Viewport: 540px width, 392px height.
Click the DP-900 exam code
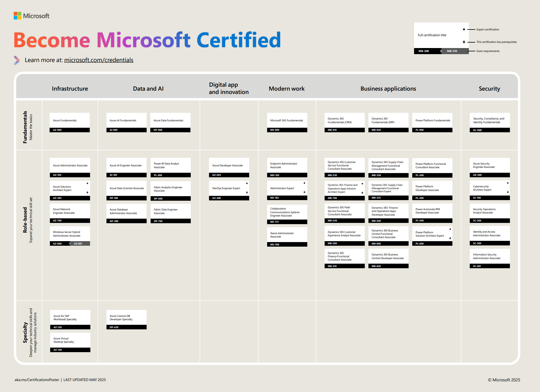tap(158, 130)
